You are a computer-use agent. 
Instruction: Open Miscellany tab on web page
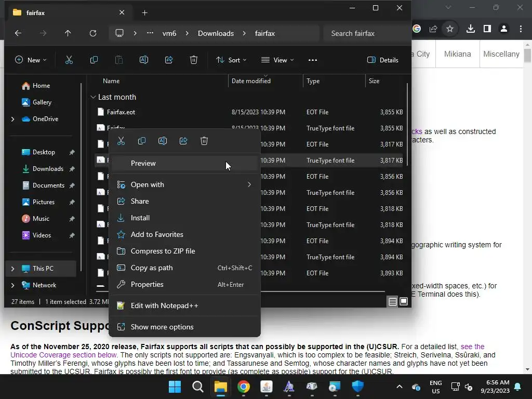tap(501, 54)
